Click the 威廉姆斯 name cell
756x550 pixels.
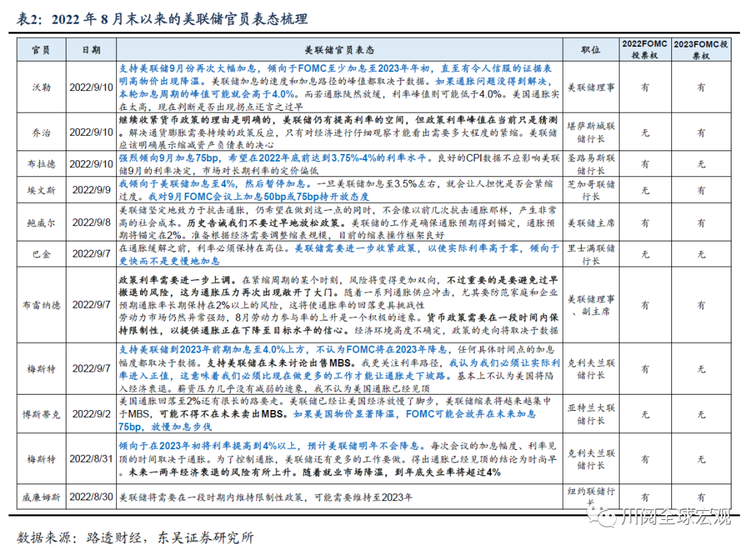41,498
